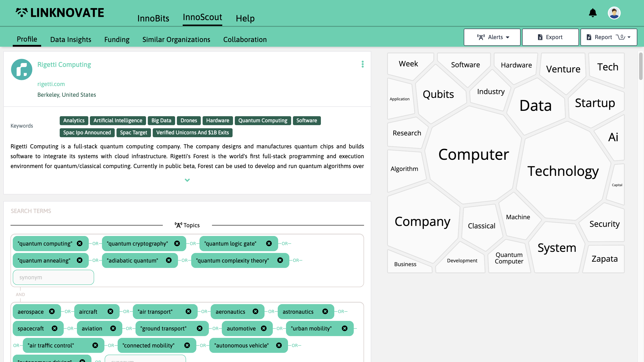
Task: Open the Help menu
Action: click(x=245, y=18)
